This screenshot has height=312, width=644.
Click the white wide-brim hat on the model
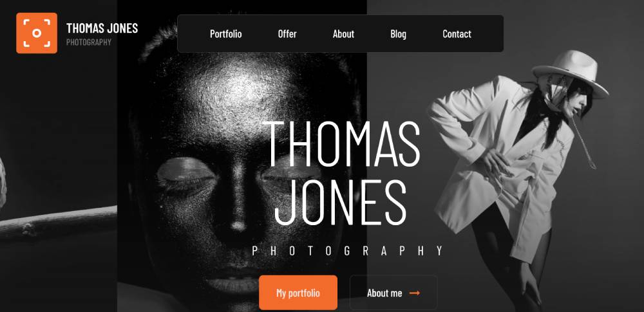(x=570, y=72)
